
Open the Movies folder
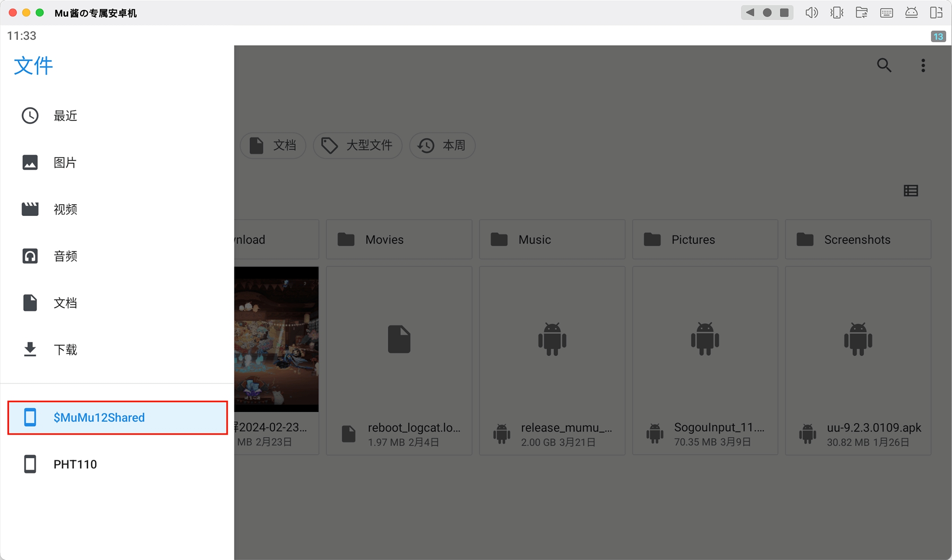399,240
